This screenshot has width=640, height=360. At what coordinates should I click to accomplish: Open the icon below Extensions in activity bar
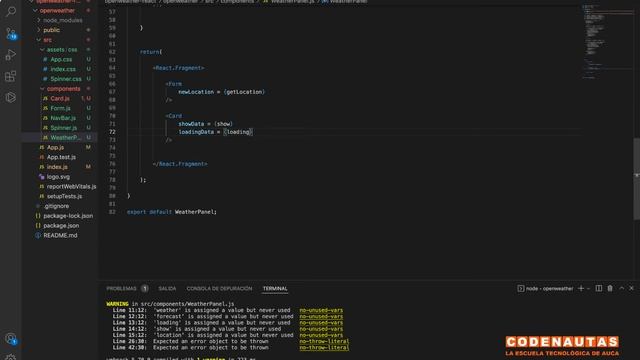[11, 97]
